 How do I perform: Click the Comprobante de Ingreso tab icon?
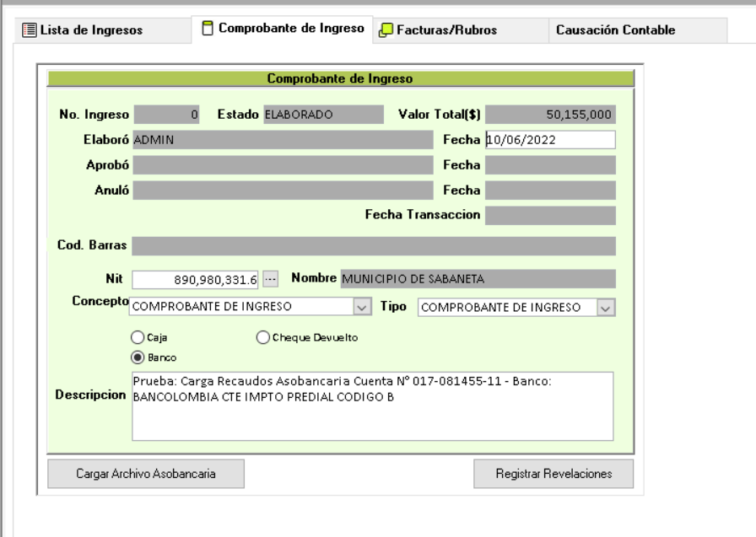(208, 30)
